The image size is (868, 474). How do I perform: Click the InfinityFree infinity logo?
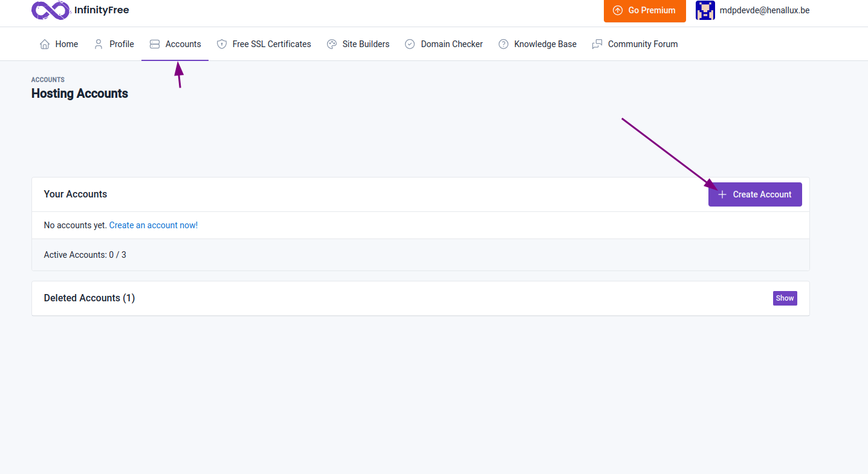pos(50,10)
